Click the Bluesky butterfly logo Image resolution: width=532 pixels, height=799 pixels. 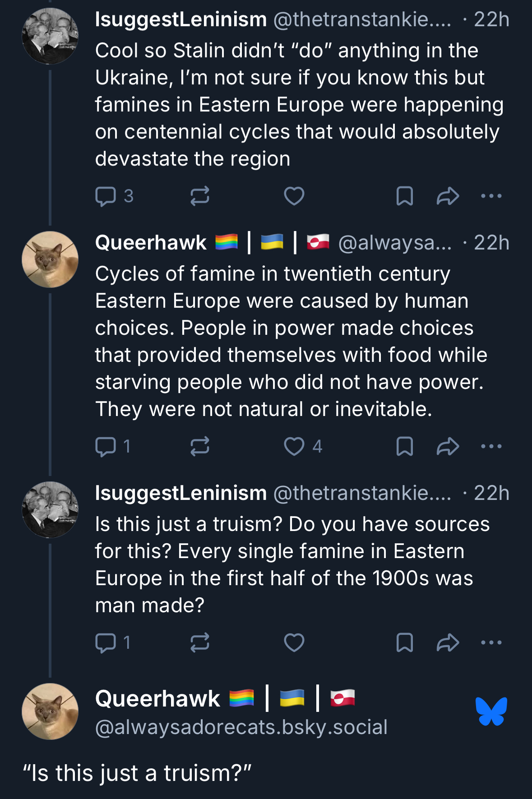point(491,711)
